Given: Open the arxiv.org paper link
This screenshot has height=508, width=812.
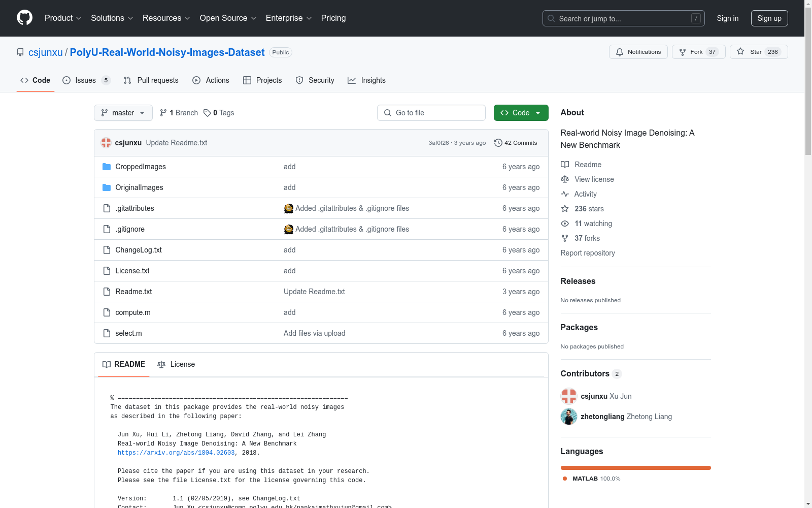Looking at the screenshot, I should click(176, 453).
